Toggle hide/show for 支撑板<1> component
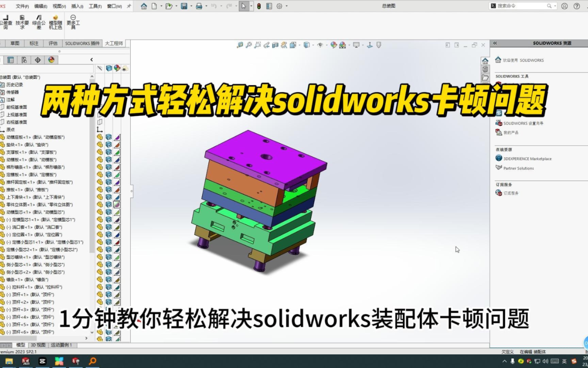588x368 pixels. [100, 152]
